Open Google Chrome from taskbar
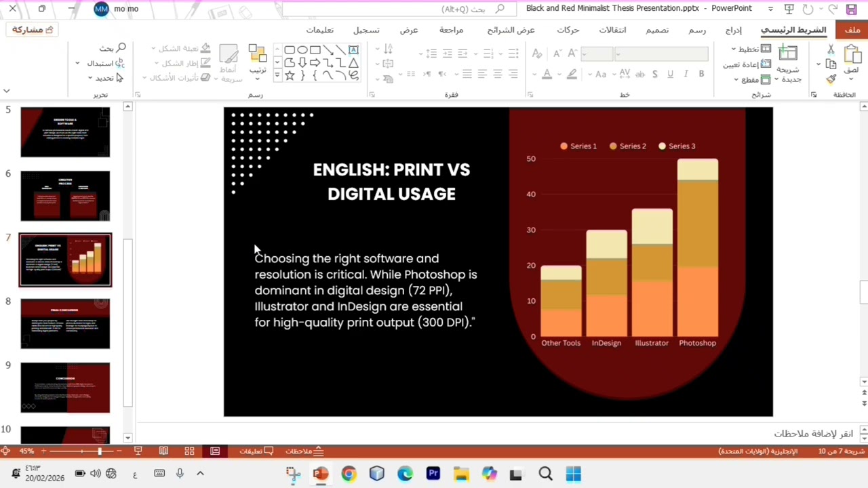 349,474
